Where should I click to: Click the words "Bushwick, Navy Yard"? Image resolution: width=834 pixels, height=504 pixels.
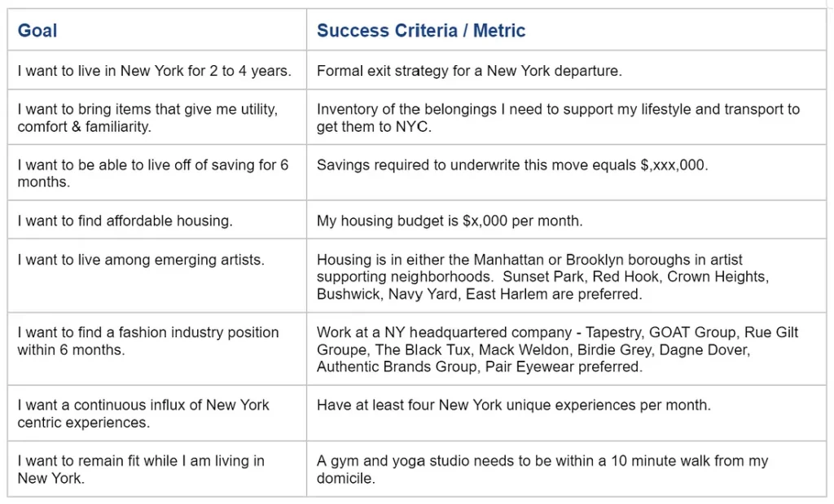pos(388,295)
